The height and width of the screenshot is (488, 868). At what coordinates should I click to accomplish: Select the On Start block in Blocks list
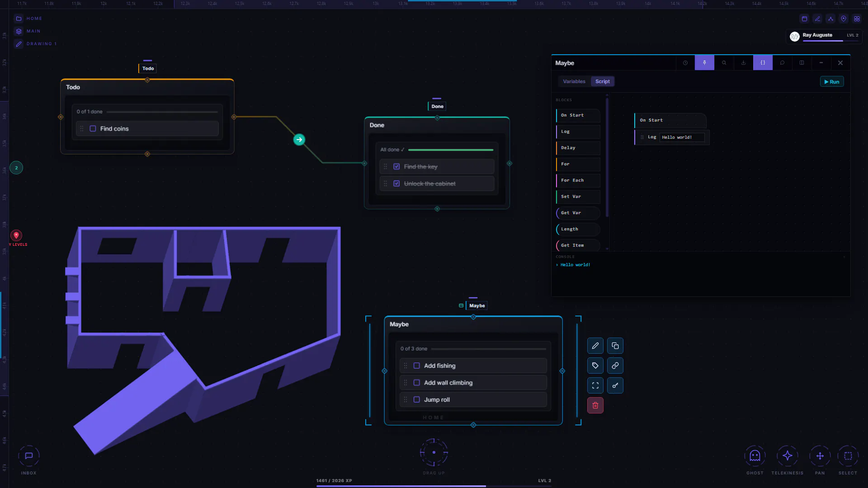pos(578,115)
